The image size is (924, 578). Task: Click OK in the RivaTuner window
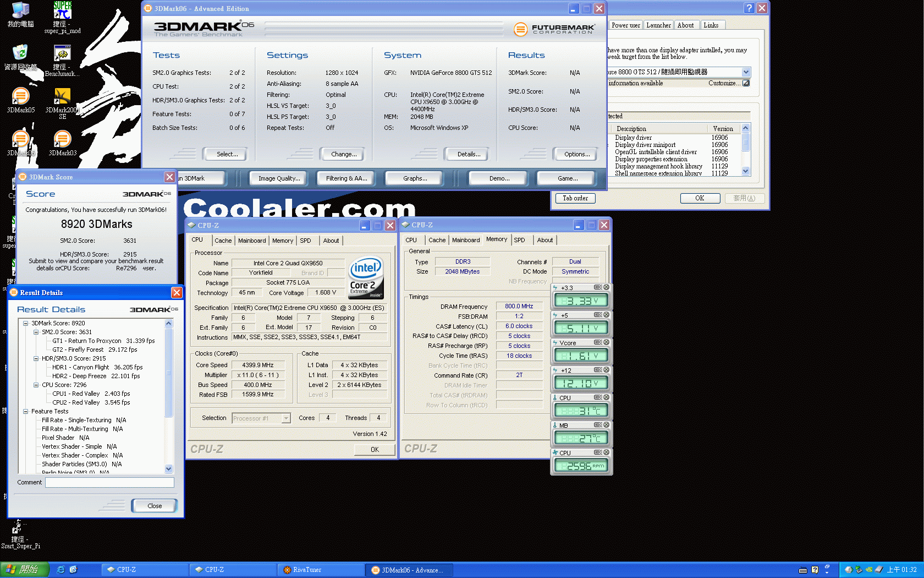(x=700, y=198)
